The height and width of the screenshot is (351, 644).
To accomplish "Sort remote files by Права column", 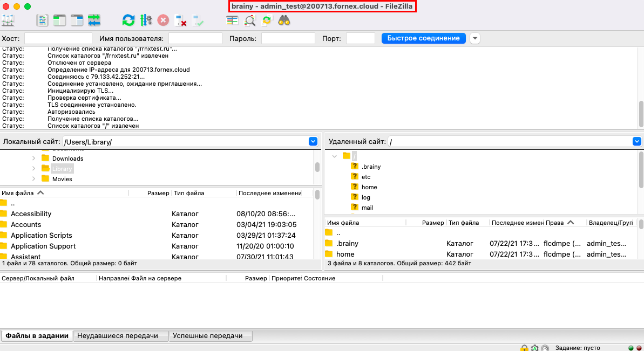I will 565,223.
